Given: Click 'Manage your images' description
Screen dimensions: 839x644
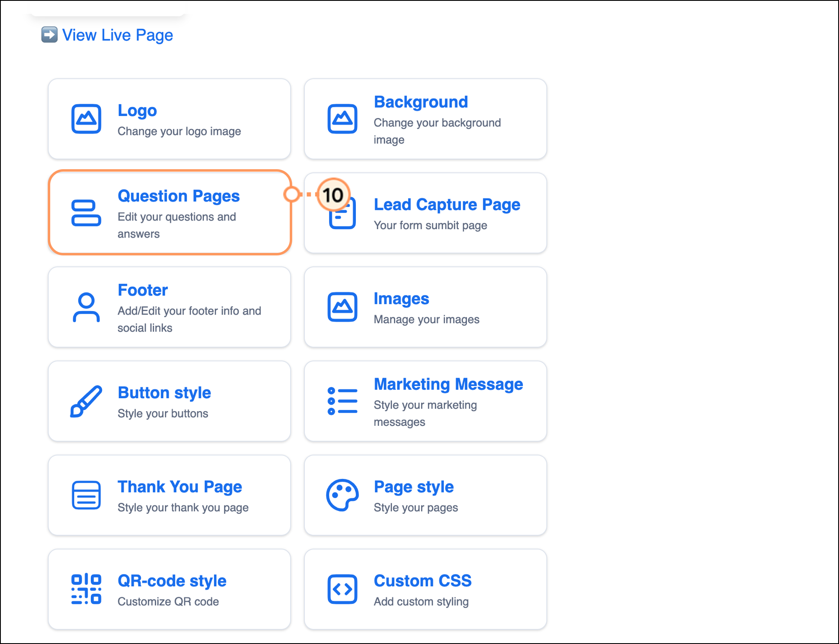Looking at the screenshot, I should 427,319.
